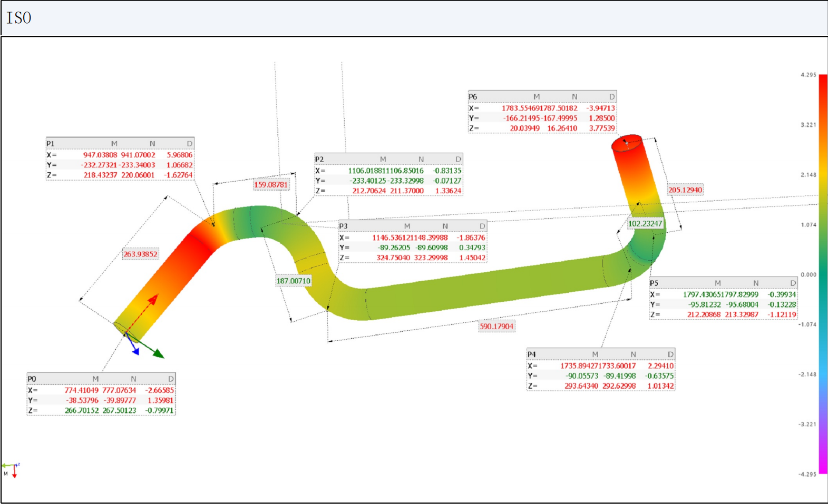Click the P4 callout header
The width and height of the screenshot is (828, 504).
pos(600,354)
